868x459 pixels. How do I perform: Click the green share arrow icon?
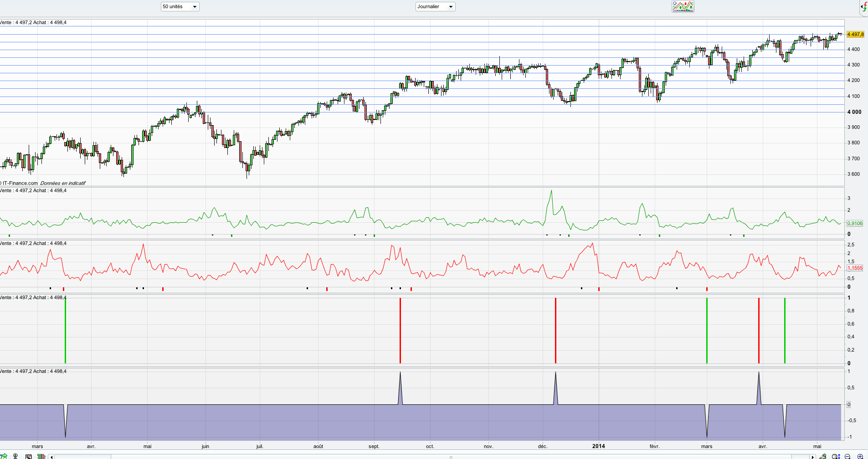(4, 456)
